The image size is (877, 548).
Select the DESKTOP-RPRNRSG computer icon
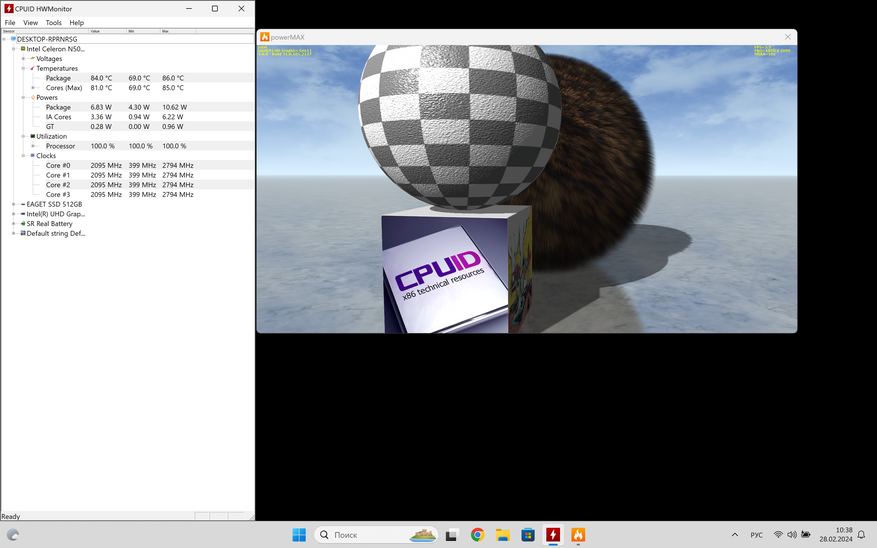(13, 39)
